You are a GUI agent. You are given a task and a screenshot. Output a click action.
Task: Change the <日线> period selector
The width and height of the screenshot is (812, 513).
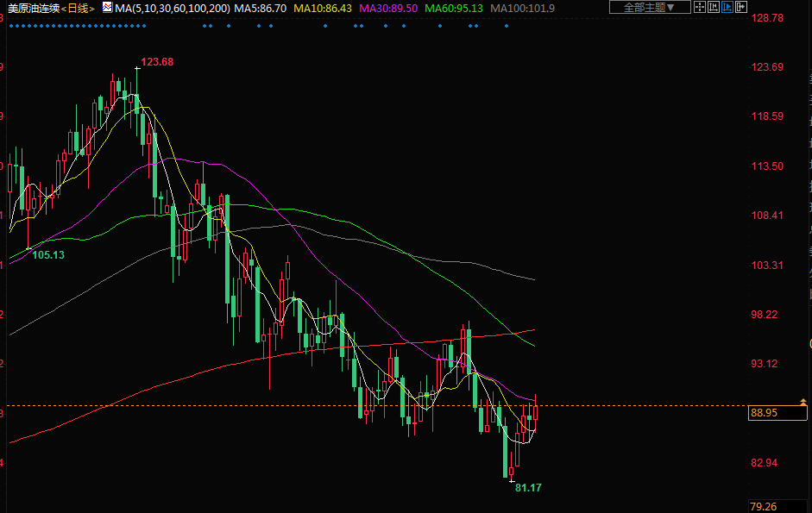pos(79,8)
